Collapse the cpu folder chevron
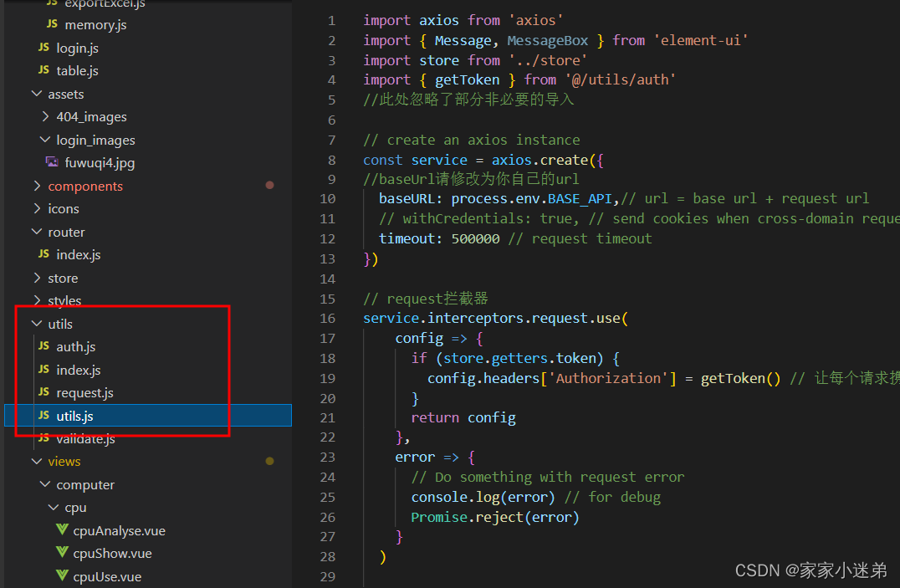Image resolution: width=900 pixels, height=588 pixels. (54, 508)
